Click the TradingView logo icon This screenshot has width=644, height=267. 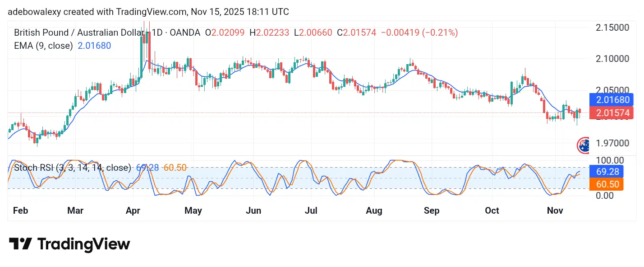coord(20,244)
